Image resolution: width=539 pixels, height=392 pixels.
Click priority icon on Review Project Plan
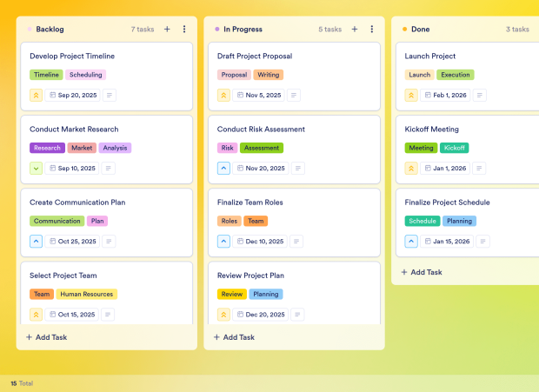[223, 315]
